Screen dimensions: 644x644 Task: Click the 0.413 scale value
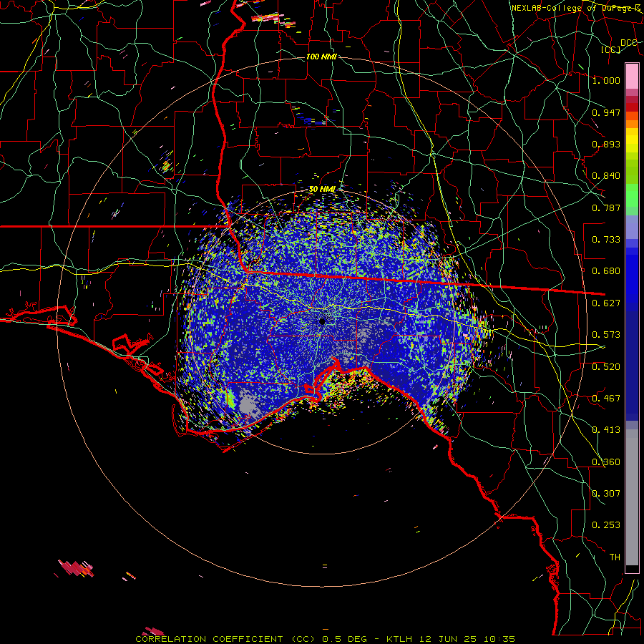[606, 430]
